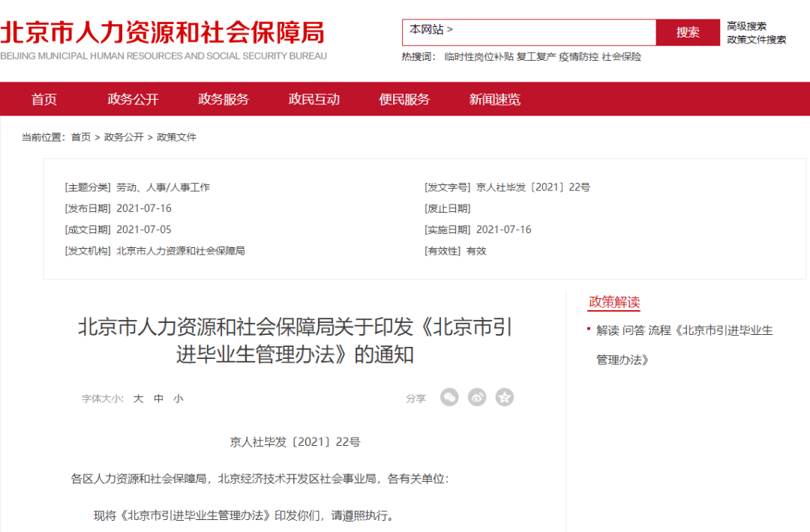Select 大 to enlarge the article font
The width and height of the screenshot is (810, 532).
(137, 399)
